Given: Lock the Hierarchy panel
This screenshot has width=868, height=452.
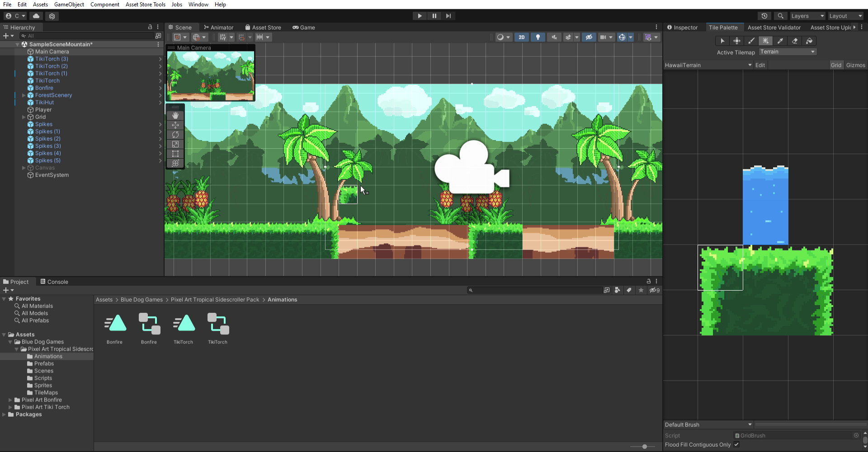Looking at the screenshot, I should [150, 27].
